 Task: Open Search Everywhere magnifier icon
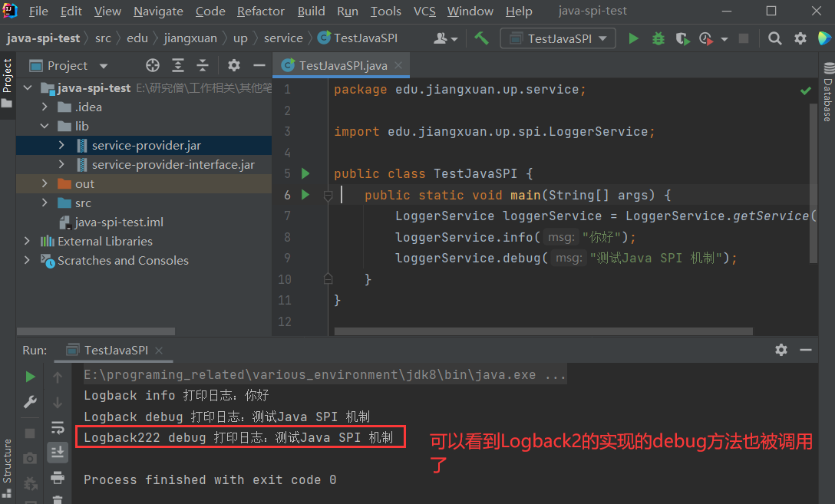[775, 38]
